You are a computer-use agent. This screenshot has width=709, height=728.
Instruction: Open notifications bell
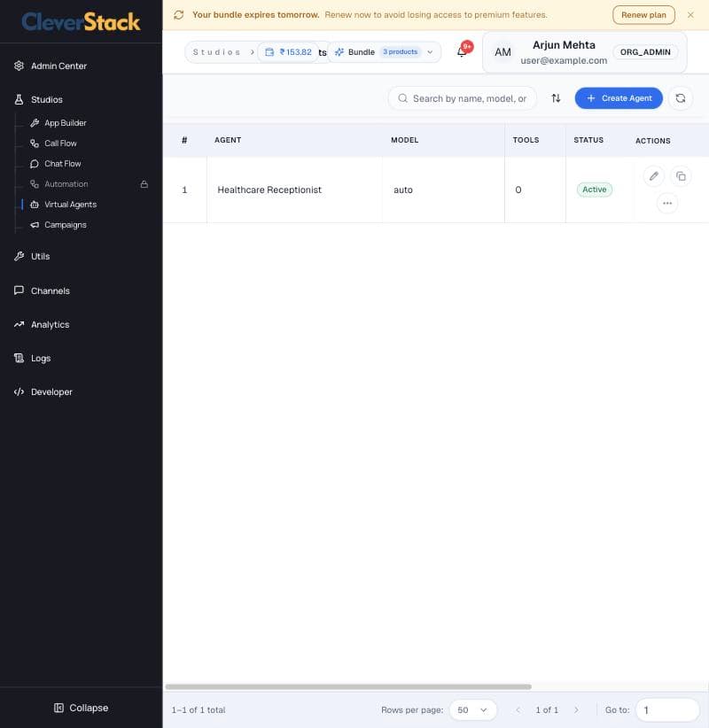click(x=462, y=52)
